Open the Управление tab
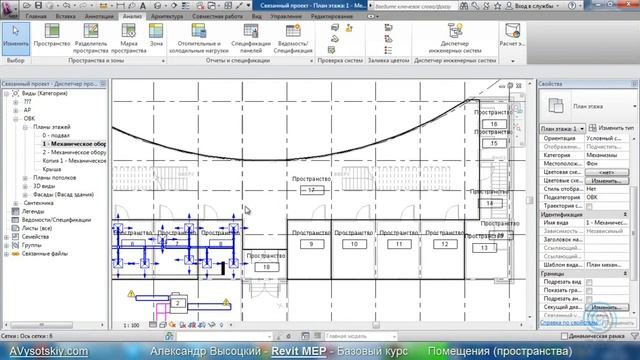 (286, 16)
